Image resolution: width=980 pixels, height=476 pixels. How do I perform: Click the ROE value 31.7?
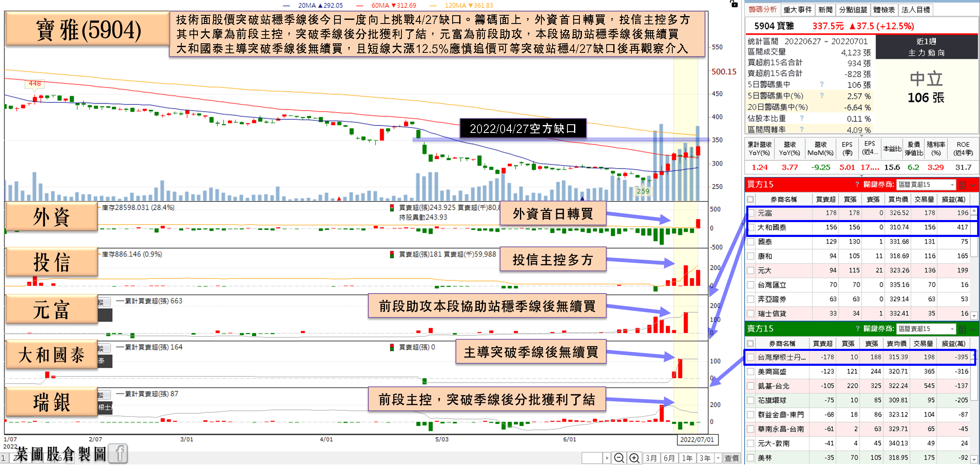click(963, 167)
